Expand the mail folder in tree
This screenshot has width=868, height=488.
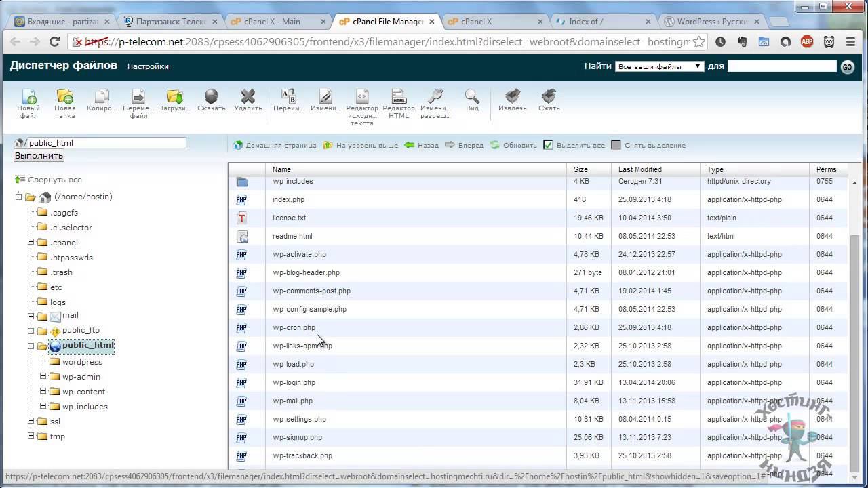tap(31, 316)
